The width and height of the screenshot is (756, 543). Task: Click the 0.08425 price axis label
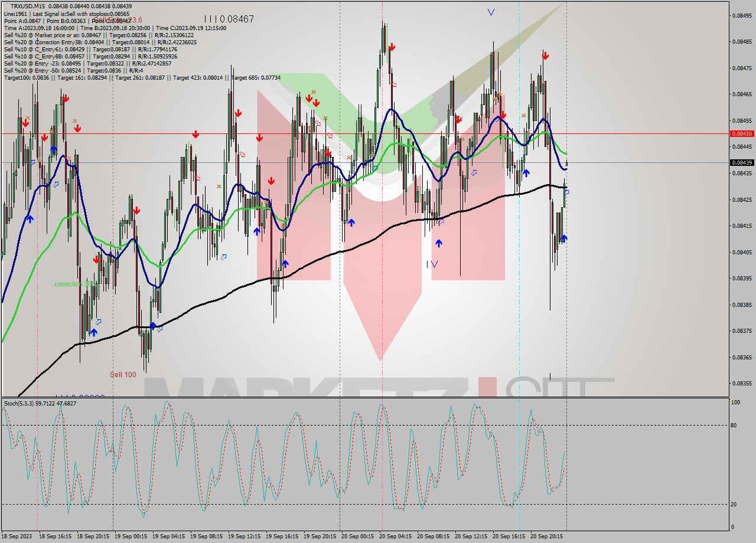(742, 199)
